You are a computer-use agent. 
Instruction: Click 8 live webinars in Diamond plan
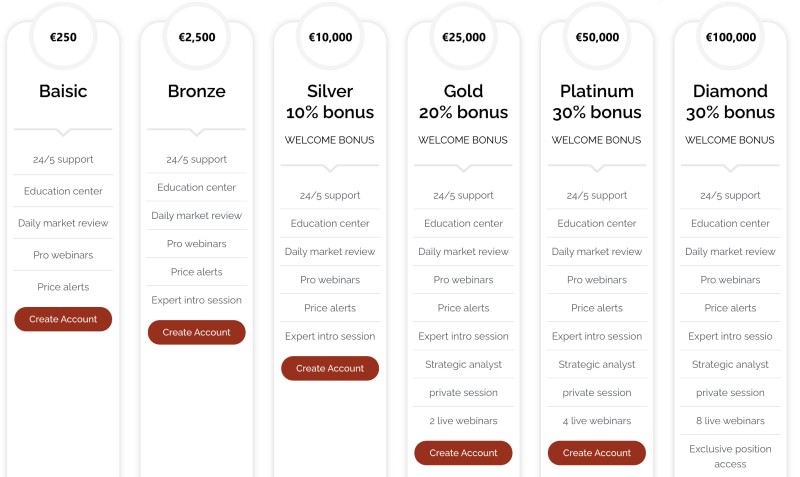[x=730, y=421]
